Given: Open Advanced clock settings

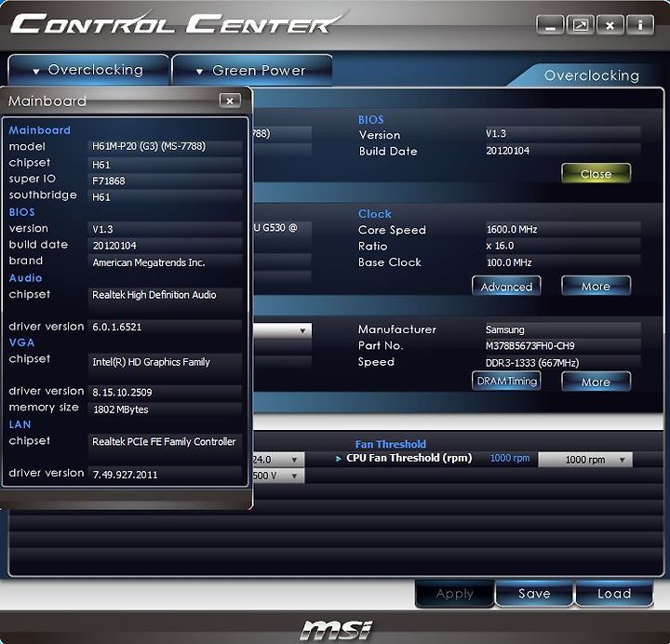Looking at the screenshot, I should click(x=506, y=286).
